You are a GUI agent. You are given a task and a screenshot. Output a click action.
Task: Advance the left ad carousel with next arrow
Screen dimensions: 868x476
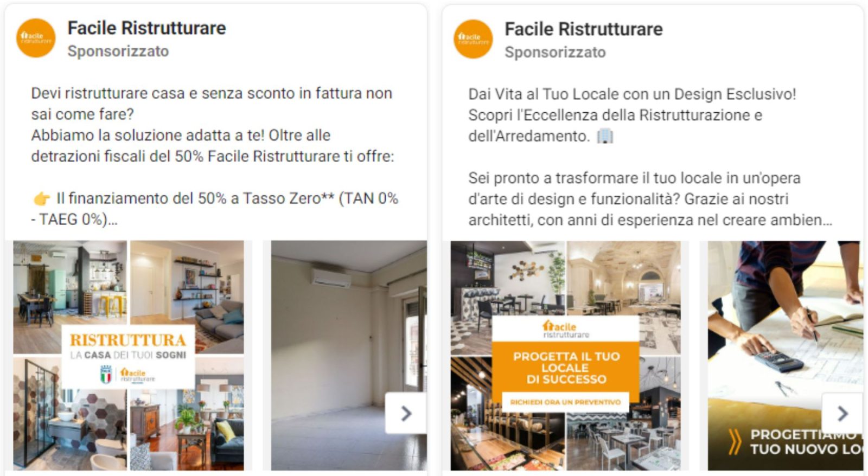pos(406,414)
